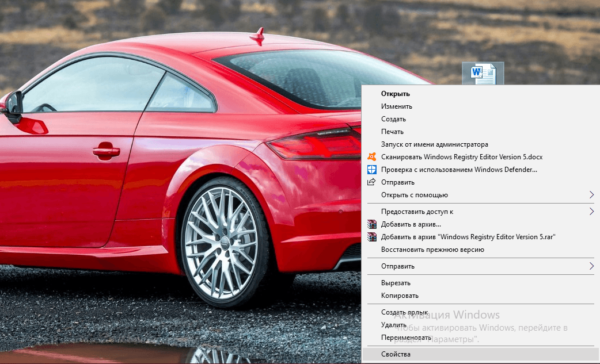Choose Удалить from the context menu
The width and height of the screenshot is (600, 364).
pyautogui.click(x=393, y=325)
